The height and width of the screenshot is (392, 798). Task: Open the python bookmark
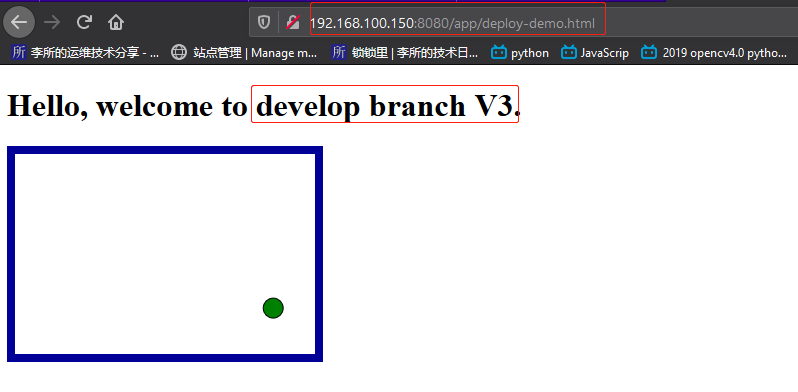tap(520, 52)
